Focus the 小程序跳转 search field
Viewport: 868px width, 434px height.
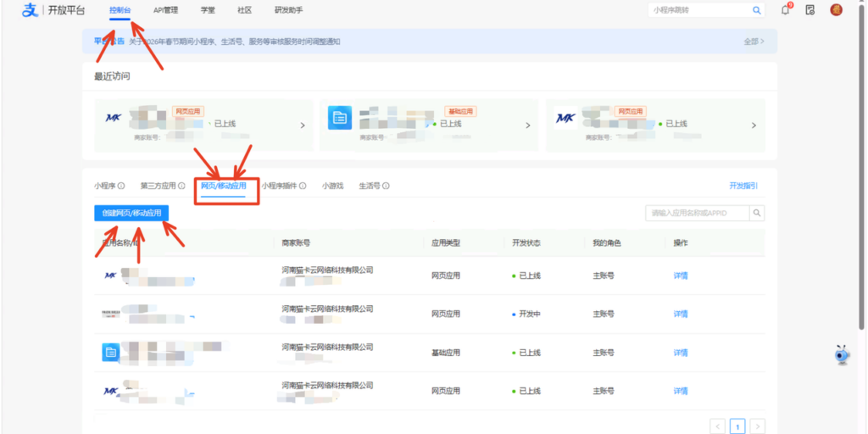point(699,10)
